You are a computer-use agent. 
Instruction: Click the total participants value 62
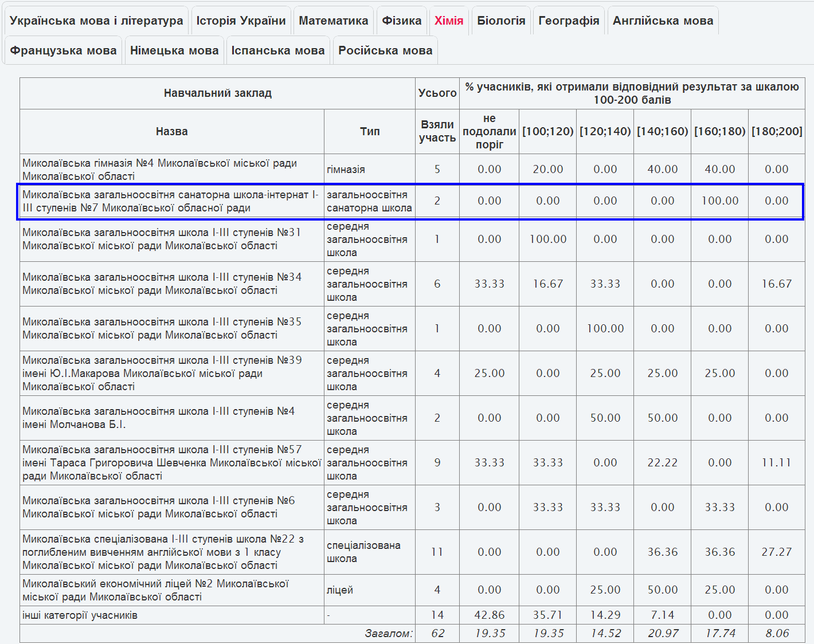[437, 634]
